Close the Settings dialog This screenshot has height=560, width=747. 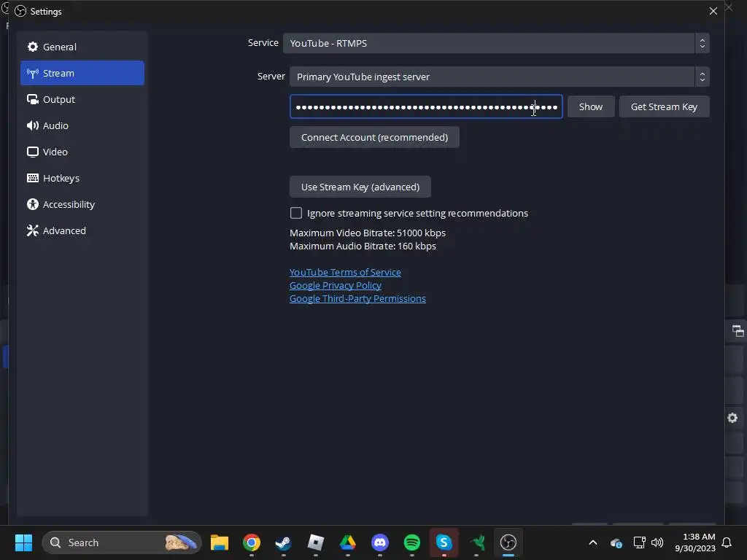click(x=713, y=11)
